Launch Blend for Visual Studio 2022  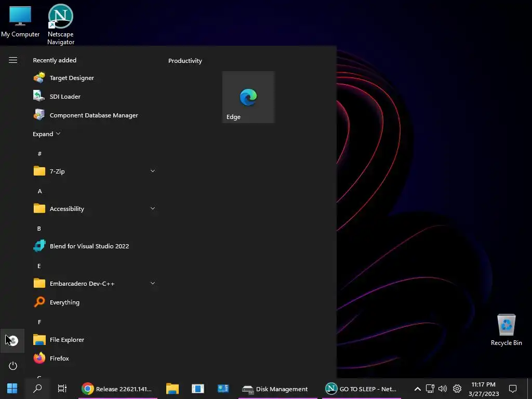click(x=95, y=246)
